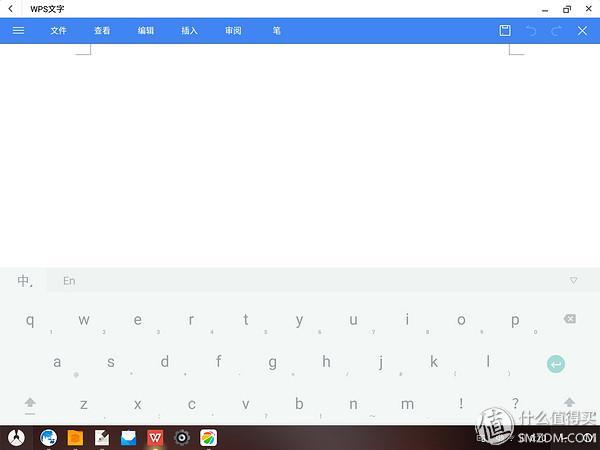Image resolution: width=600 pixels, height=450 pixels.
Task: Select the 笔 tab
Action: (x=277, y=31)
